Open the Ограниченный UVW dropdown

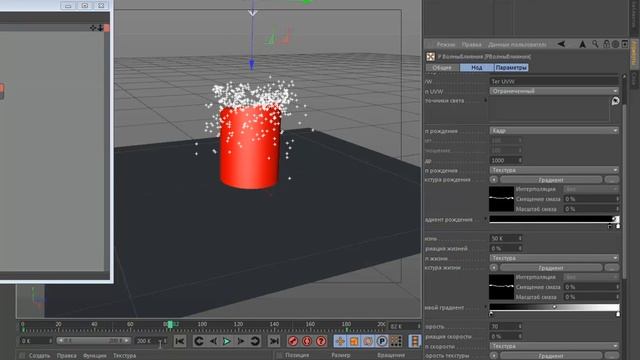pos(554,91)
